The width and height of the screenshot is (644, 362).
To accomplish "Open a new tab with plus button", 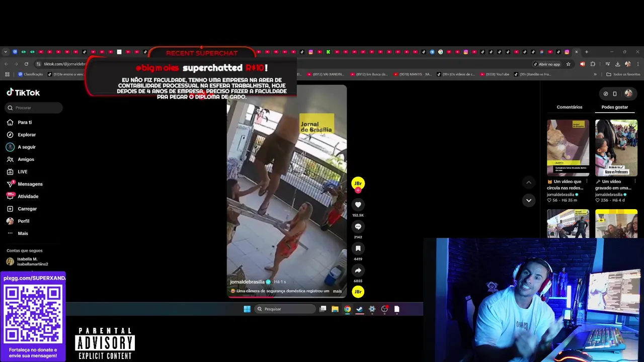I will pyautogui.click(x=586, y=52).
